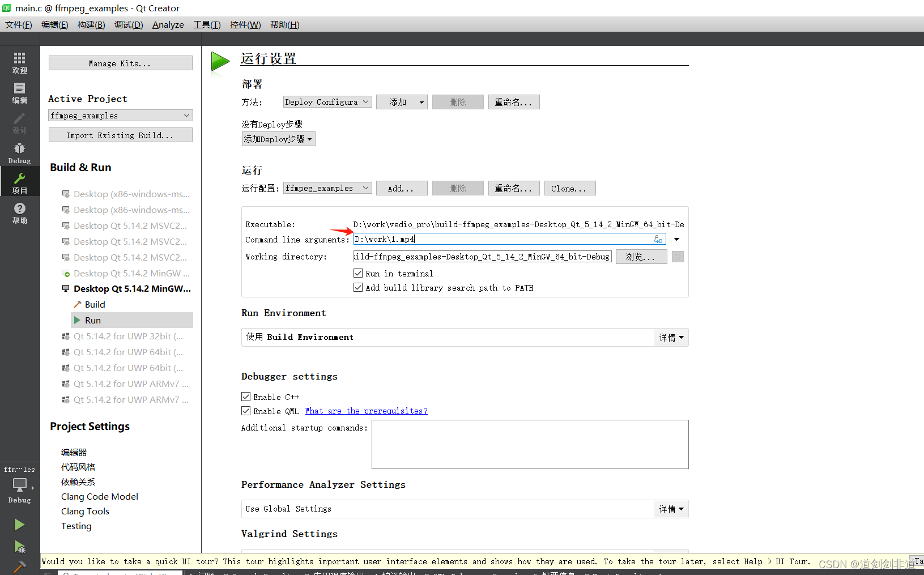Open the Welcome (欢迎) mode
924x575 pixels.
pos(19,62)
